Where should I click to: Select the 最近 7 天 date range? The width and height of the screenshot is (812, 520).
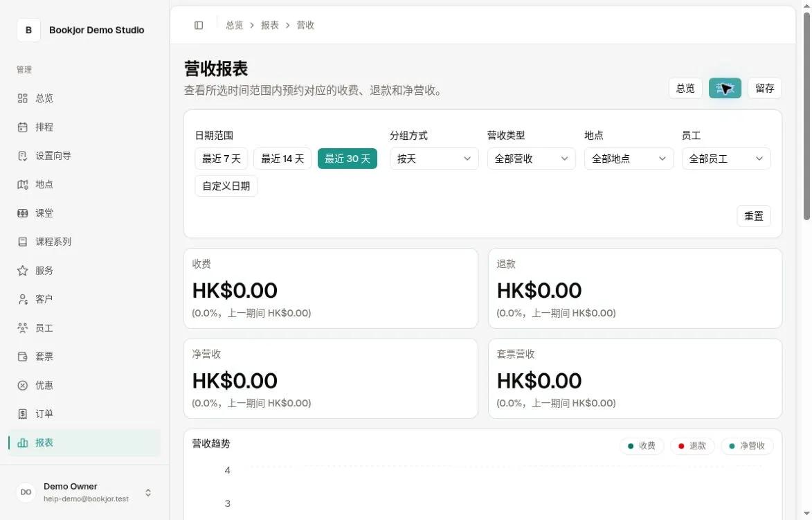(221, 159)
